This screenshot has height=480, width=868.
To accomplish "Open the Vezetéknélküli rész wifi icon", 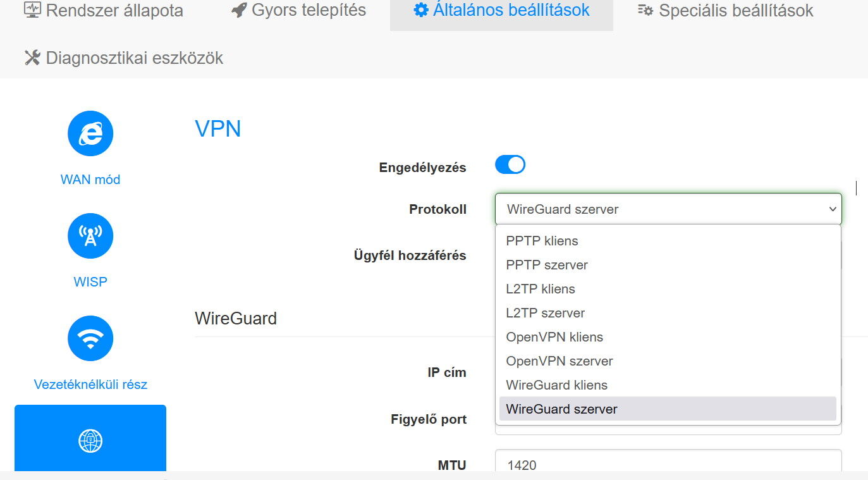I will [x=90, y=338].
